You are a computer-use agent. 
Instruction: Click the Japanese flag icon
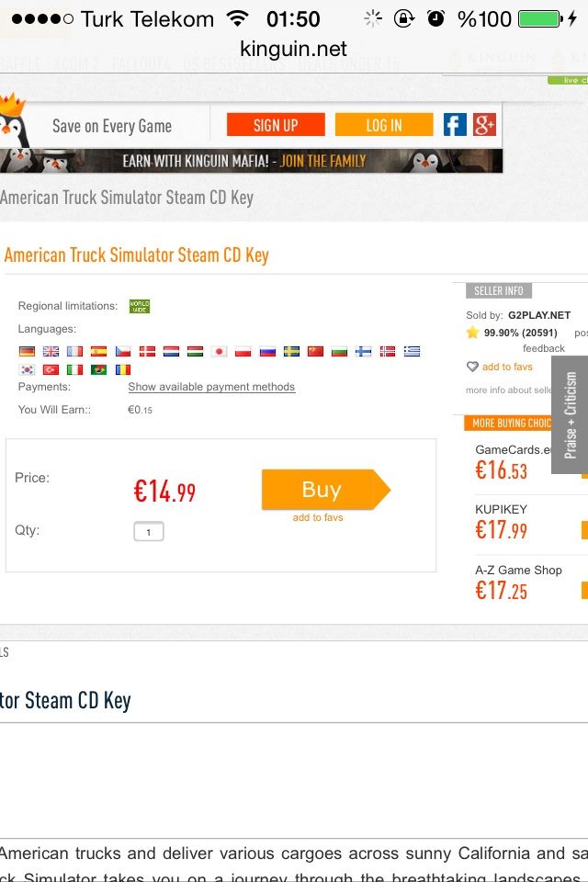click(x=219, y=351)
